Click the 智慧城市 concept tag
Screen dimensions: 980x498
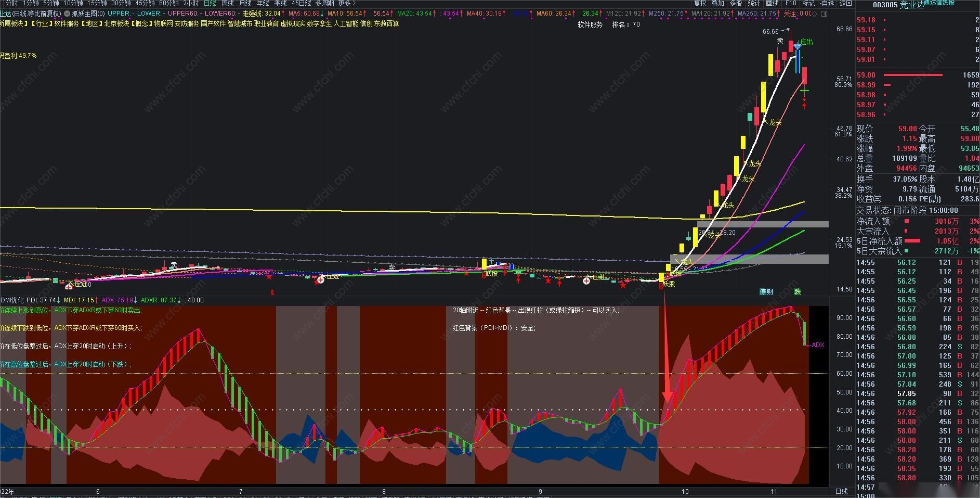240,23
